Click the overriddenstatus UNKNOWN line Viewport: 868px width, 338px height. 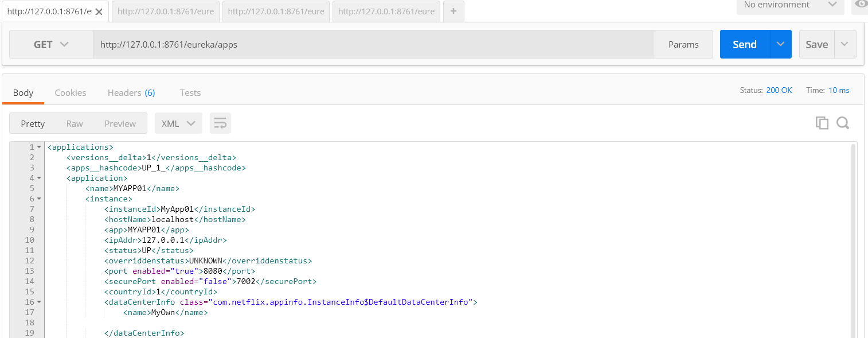[x=208, y=261]
